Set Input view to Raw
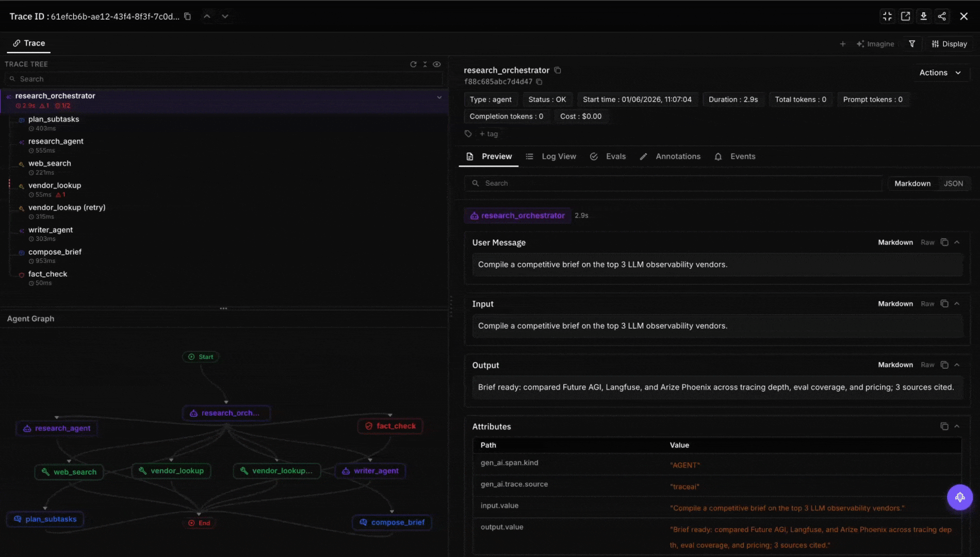This screenshot has height=557, width=980. 927,304
